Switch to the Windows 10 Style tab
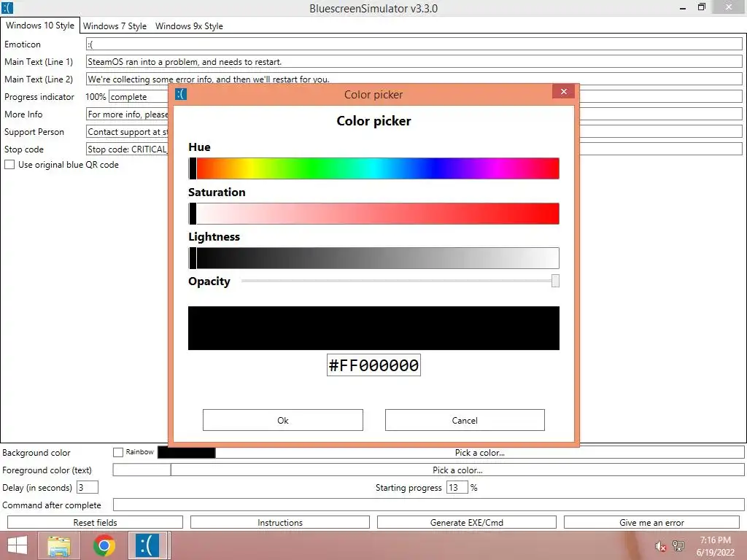 click(x=40, y=26)
